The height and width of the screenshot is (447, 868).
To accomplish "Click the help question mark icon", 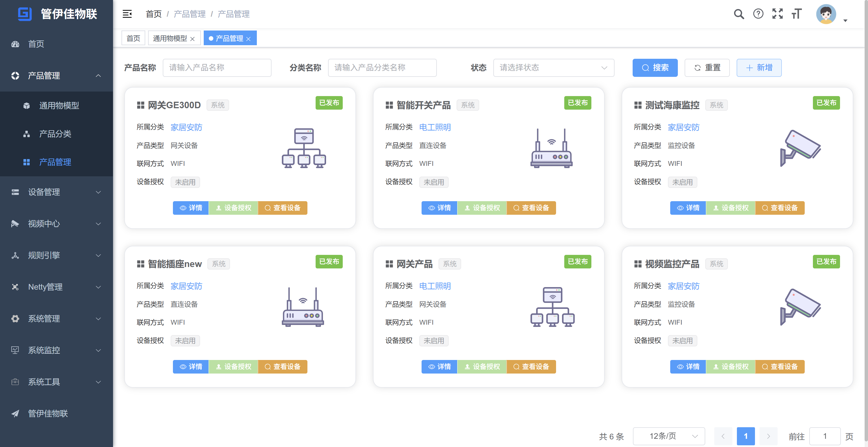I will (758, 14).
